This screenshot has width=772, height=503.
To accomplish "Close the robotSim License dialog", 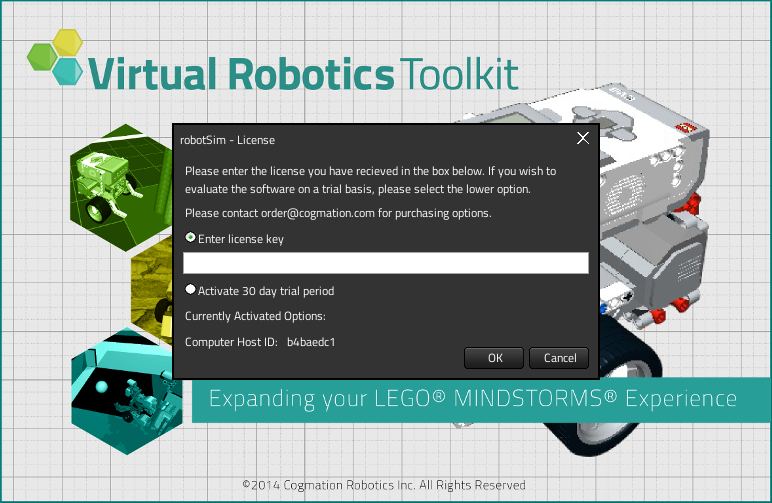I will tap(583, 139).
